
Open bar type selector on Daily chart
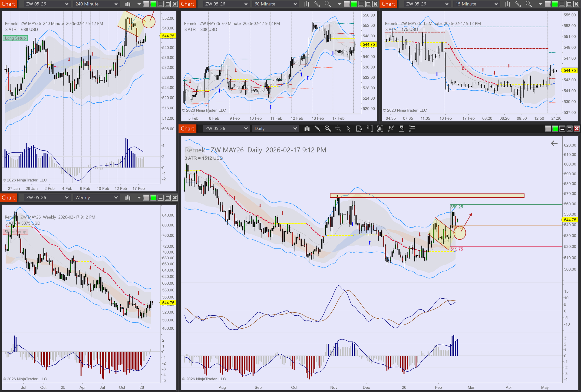click(x=307, y=129)
